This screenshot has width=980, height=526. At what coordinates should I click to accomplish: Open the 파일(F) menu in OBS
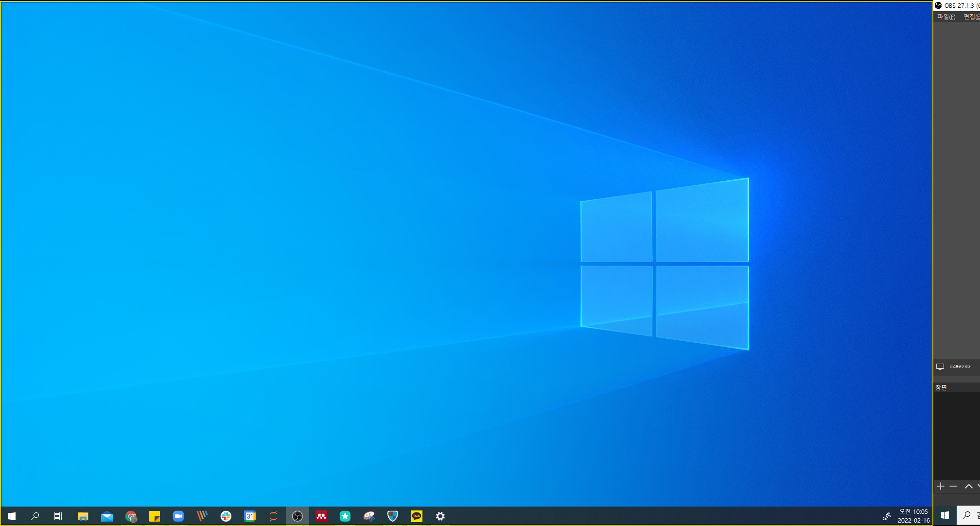[x=946, y=17]
